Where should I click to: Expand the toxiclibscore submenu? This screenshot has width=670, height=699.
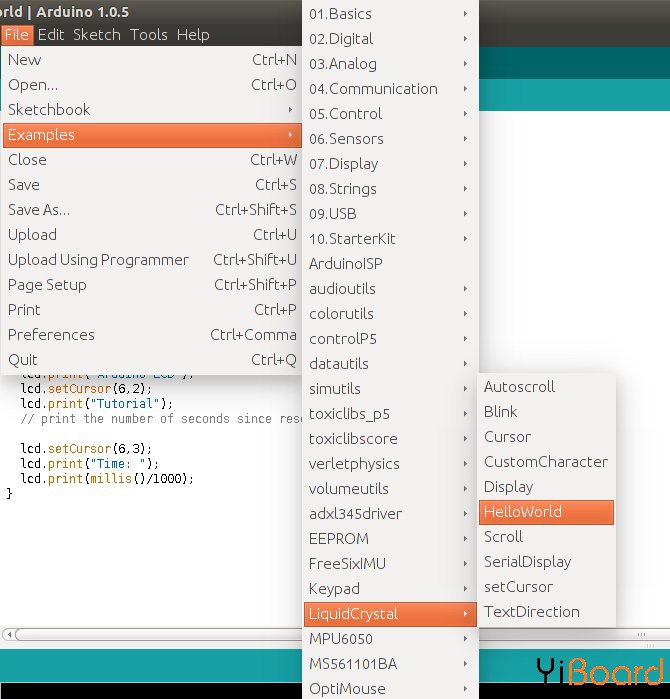[x=390, y=439]
